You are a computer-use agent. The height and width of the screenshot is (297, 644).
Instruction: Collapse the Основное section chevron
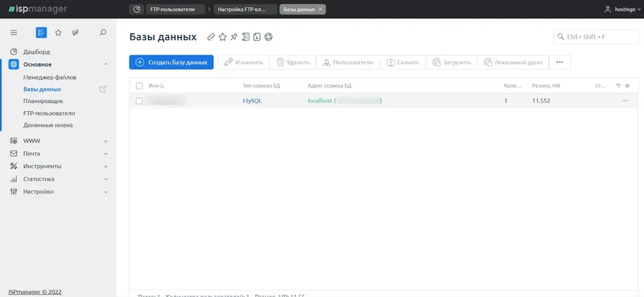(106, 64)
